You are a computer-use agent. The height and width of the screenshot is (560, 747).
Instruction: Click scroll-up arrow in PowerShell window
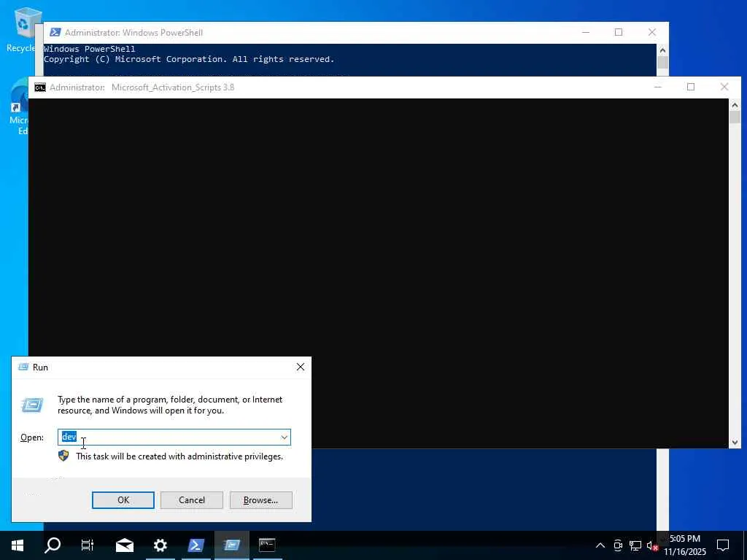point(662,50)
